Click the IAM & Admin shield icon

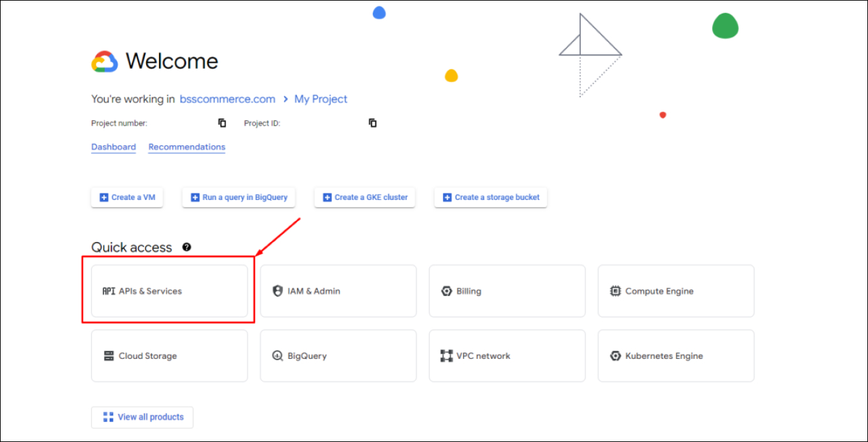[277, 291]
